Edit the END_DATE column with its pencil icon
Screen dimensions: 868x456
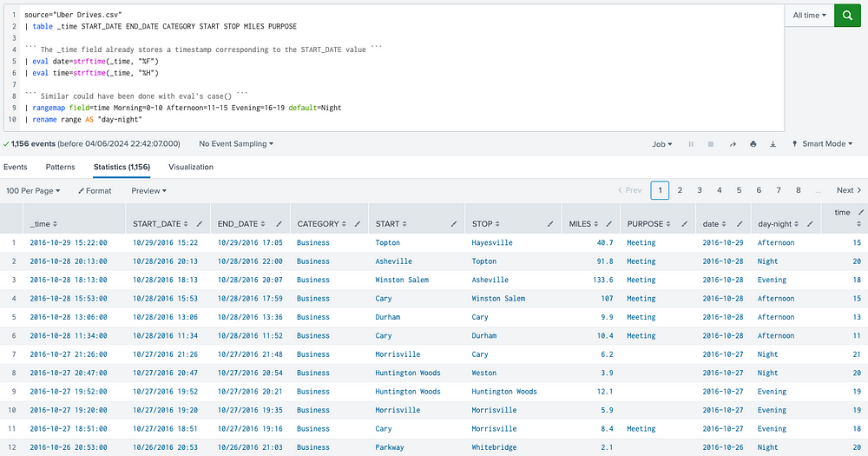(279, 224)
